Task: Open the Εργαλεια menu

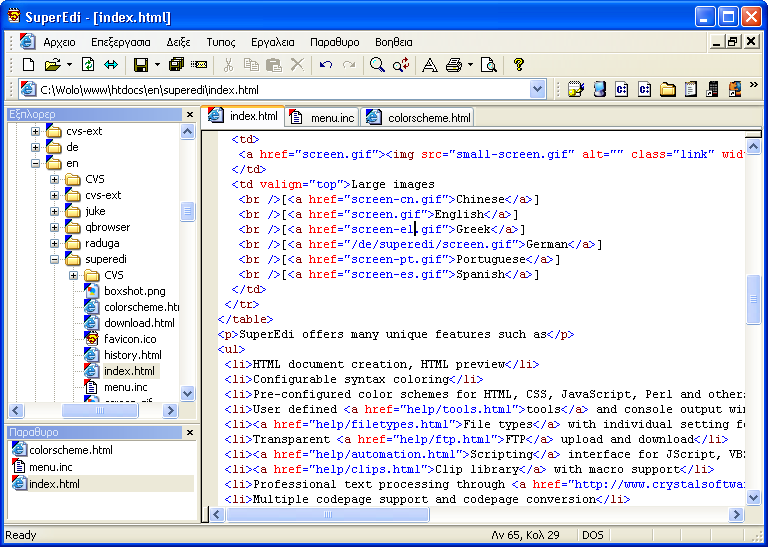Action: pyautogui.click(x=273, y=42)
